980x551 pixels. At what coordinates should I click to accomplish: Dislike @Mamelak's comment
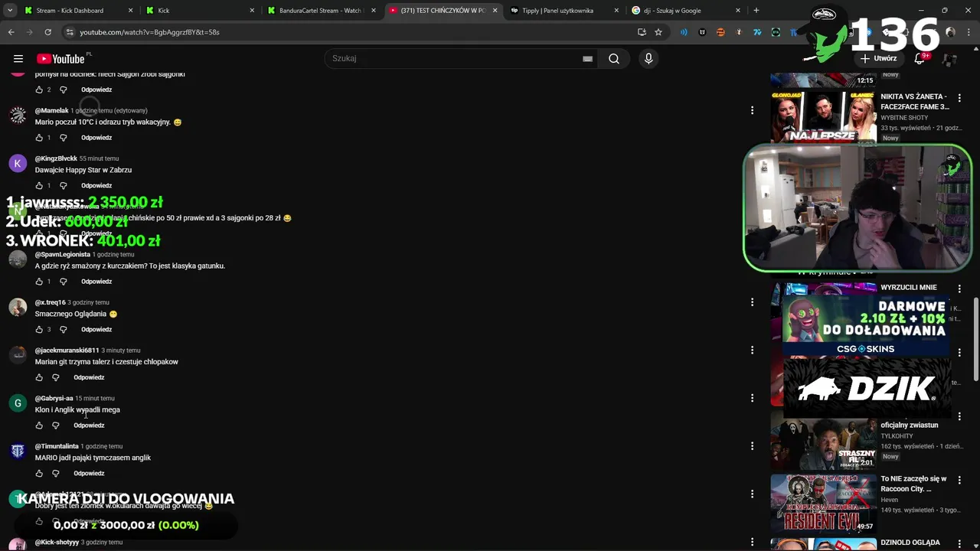coord(64,138)
